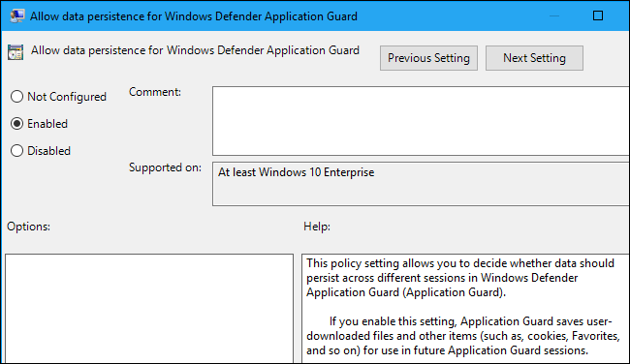This screenshot has height=364, width=630.
Task: Go to Previous Setting
Action: point(428,58)
